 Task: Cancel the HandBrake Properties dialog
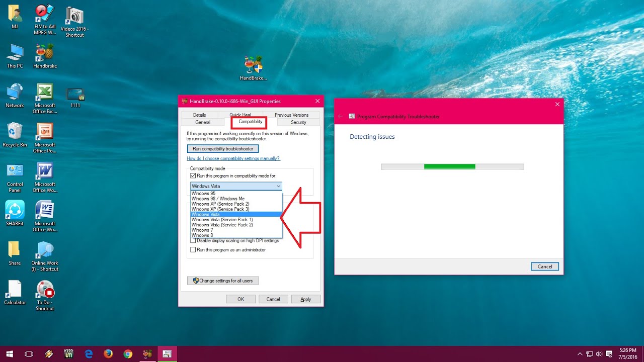click(273, 299)
